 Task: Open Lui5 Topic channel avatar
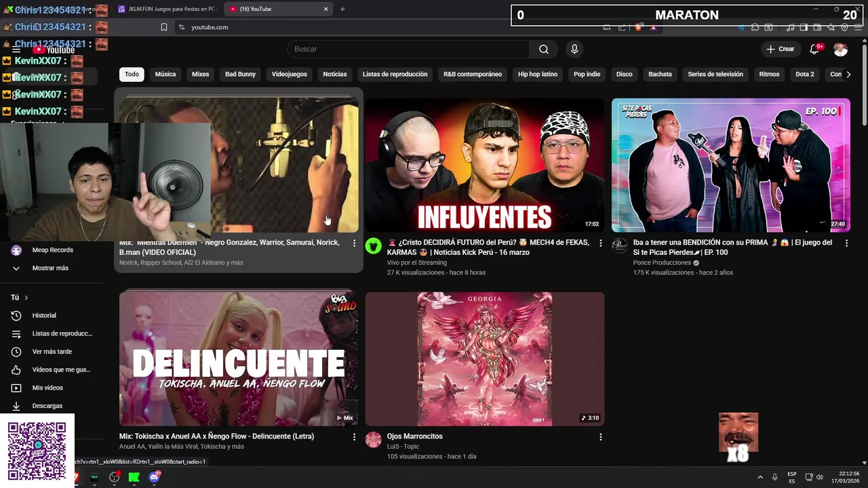(x=374, y=440)
